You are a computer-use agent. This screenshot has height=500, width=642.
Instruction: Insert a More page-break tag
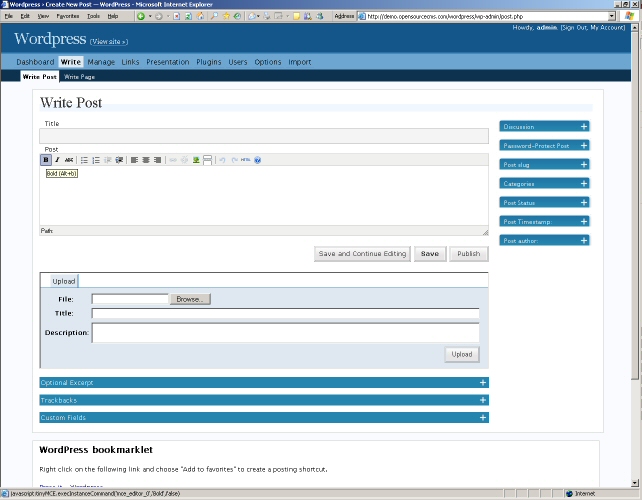208,160
